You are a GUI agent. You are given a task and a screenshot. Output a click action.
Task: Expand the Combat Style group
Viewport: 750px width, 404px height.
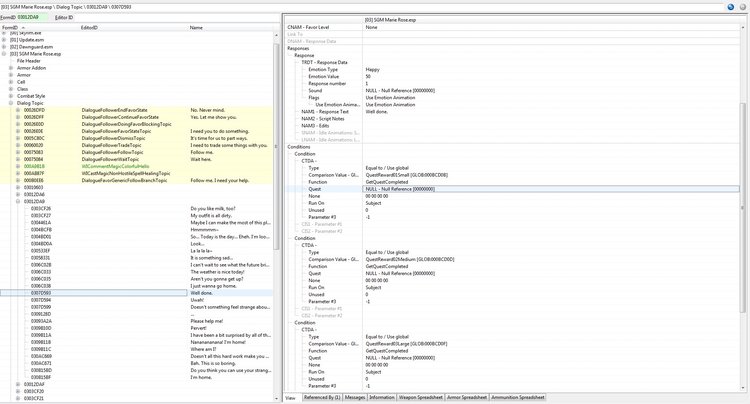[x=11, y=96]
